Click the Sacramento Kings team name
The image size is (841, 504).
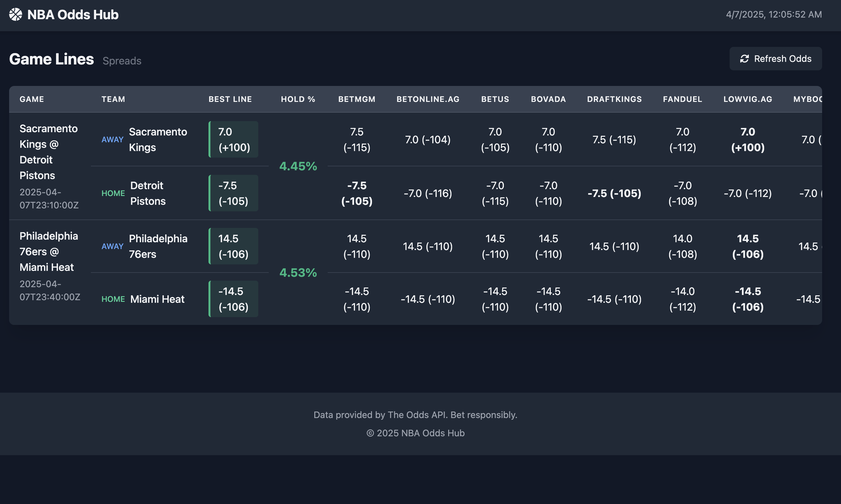158,139
